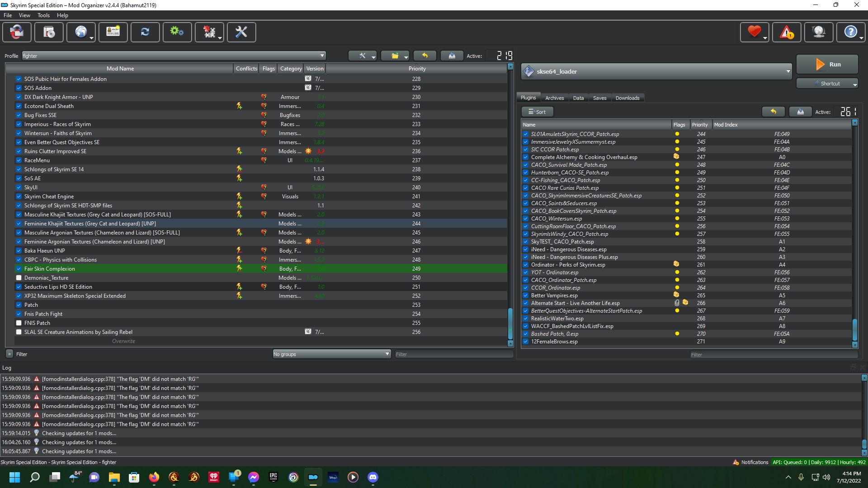The height and width of the screenshot is (488, 868).
Task: Open the View menu
Action: 24,15
